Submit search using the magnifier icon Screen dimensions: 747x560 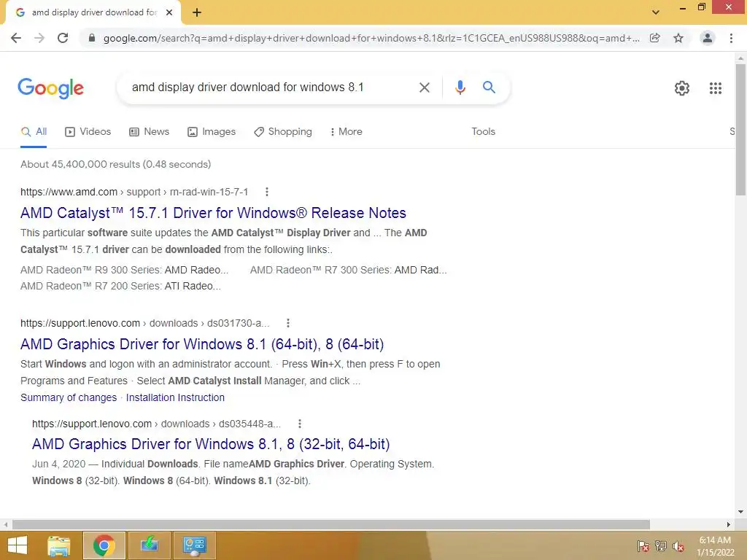coord(489,87)
